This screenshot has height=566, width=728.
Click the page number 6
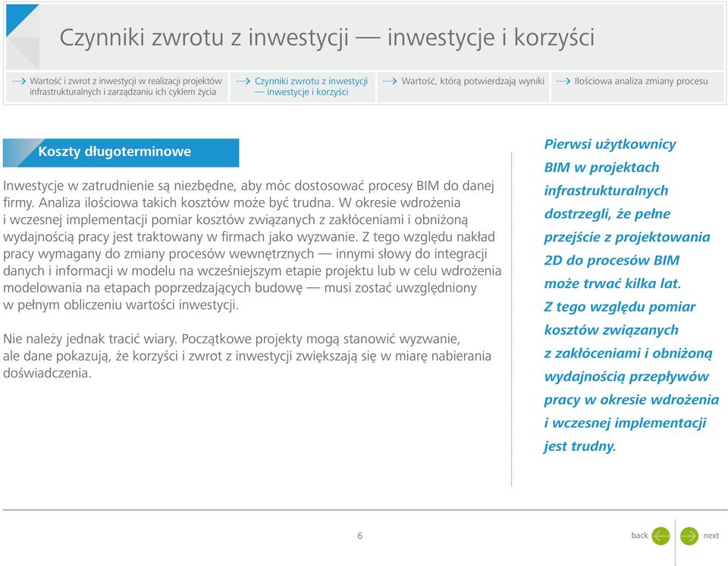pos(359,536)
